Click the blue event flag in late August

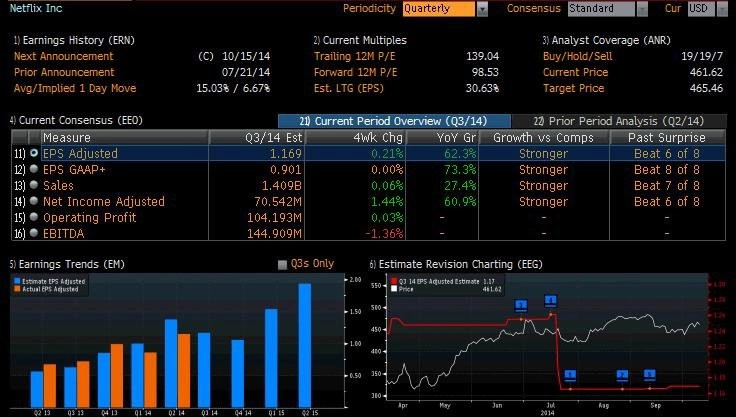[650, 374]
